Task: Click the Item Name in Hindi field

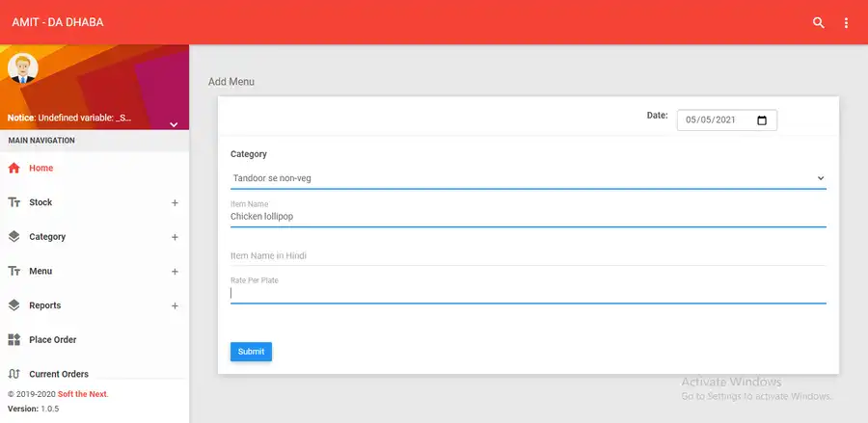Action: [x=528, y=256]
